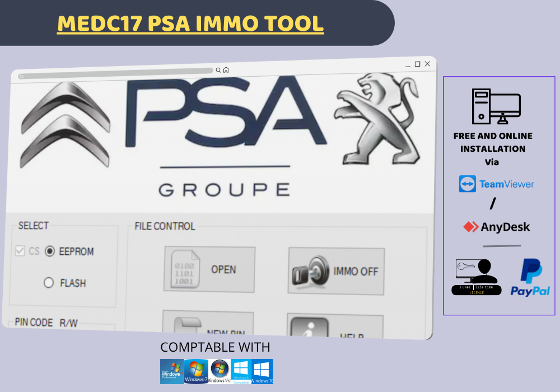Image resolution: width=560 pixels, height=392 pixels.
Task: Click the Windows Vista logo
Action: [220, 372]
